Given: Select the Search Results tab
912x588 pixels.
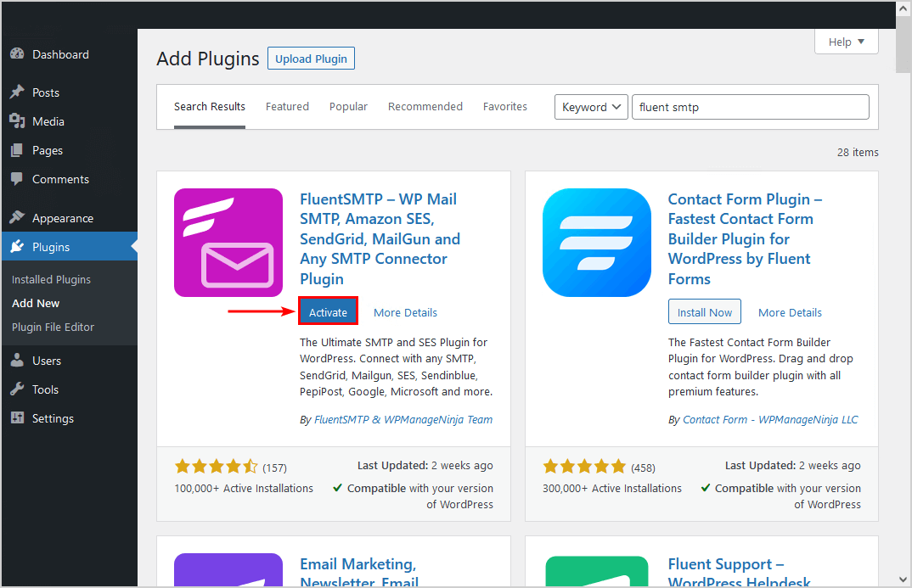Looking at the screenshot, I should [210, 106].
